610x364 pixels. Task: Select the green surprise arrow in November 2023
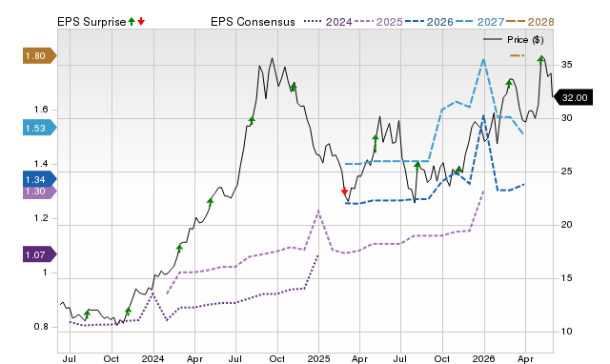129,311
